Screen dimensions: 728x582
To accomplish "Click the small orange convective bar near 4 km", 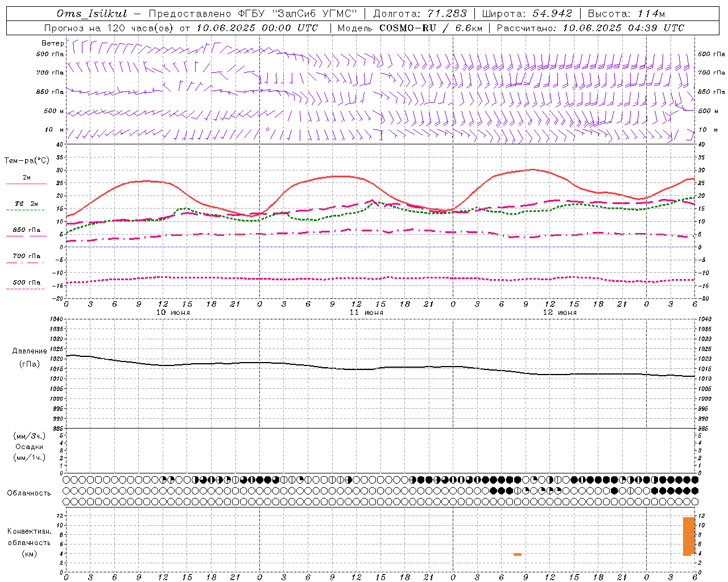I will point(517,554).
